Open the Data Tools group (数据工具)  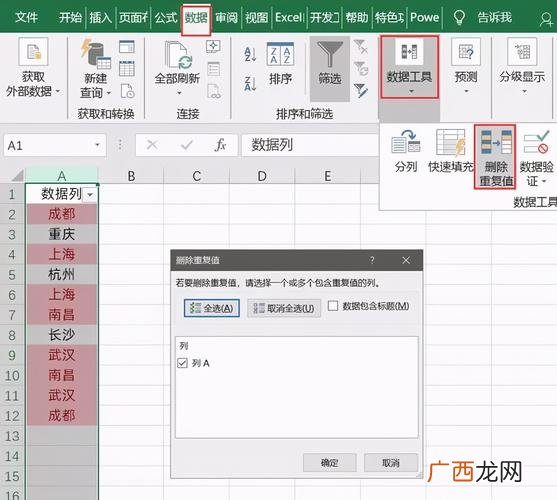tap(410, 66)
